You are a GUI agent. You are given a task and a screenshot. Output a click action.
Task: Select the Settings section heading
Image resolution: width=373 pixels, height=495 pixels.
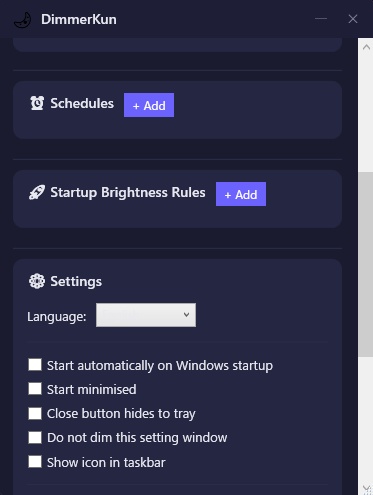click(76, 282)
